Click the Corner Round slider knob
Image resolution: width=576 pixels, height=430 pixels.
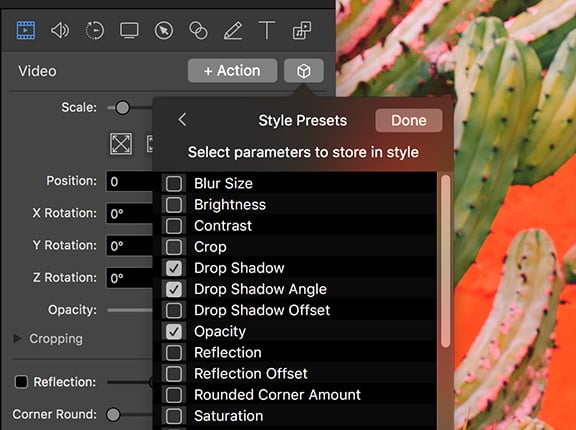point(113,415)
